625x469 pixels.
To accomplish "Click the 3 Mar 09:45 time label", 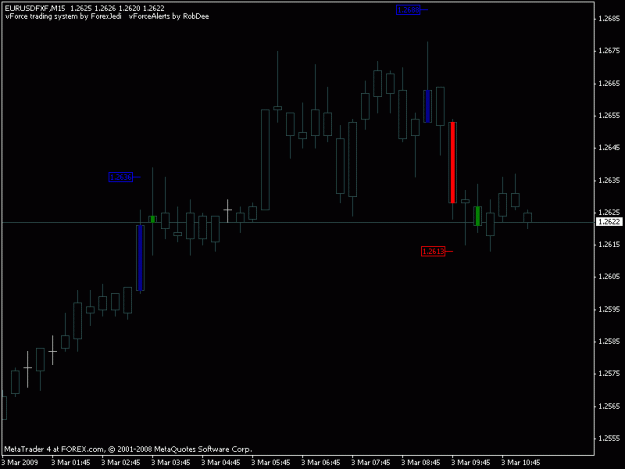I will pyautogui.click(x=471, y=462).
